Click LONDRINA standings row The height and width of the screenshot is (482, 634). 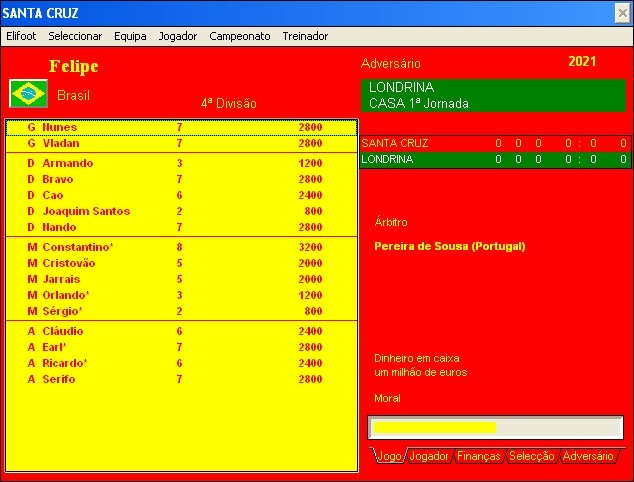(495, 159)
